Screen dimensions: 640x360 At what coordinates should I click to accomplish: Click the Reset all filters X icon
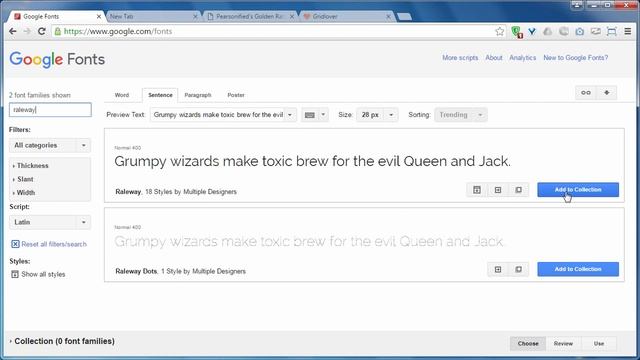tap(15, 244)
